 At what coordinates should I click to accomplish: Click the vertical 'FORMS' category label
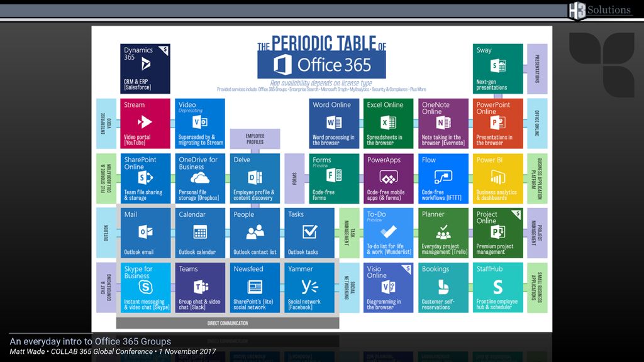click(294, 178)
